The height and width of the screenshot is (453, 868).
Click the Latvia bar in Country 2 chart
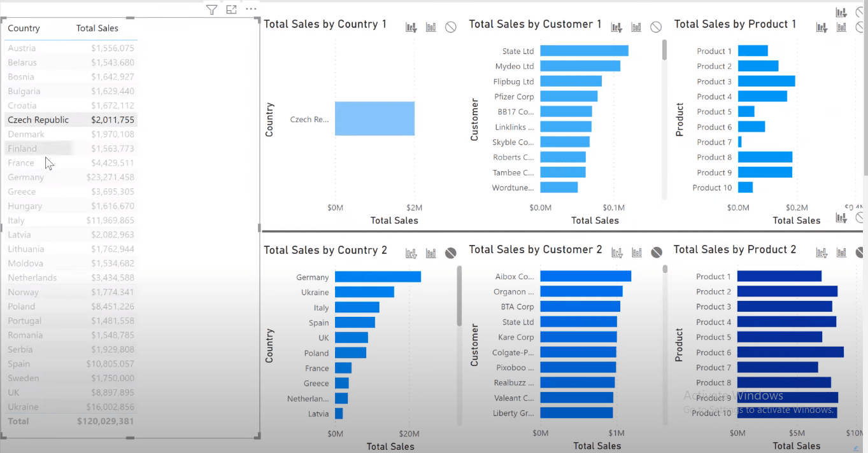[339, 414]
